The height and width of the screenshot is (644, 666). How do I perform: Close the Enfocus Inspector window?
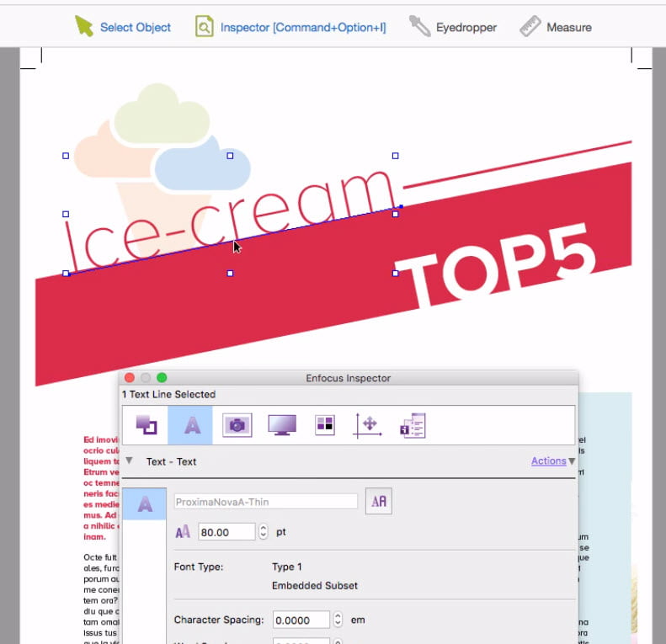(x=130, y=378)
